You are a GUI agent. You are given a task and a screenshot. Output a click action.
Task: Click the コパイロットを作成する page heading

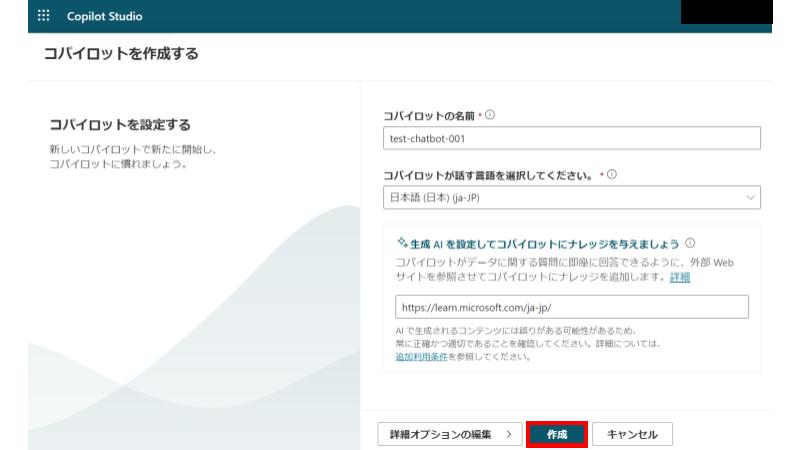coord(121,54)
